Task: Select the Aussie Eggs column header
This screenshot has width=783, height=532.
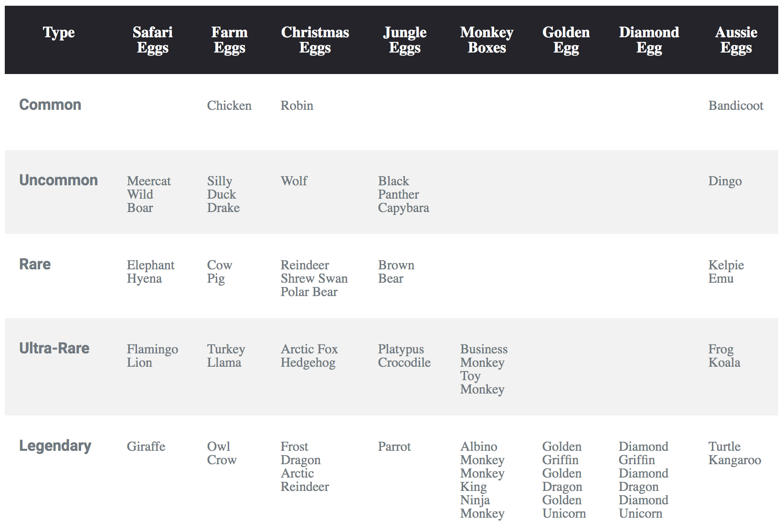Action: [x=736, y=40]
